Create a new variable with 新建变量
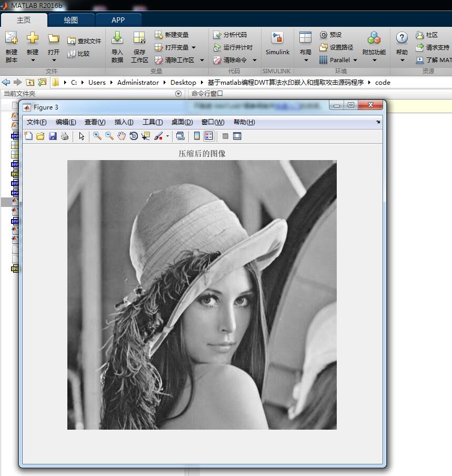 click(x=172, y=35)
